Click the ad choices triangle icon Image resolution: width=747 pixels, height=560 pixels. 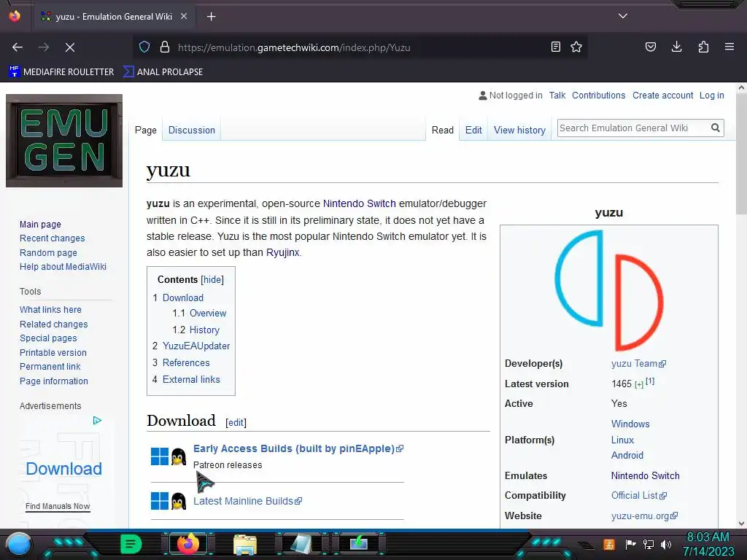coord(97,420)
